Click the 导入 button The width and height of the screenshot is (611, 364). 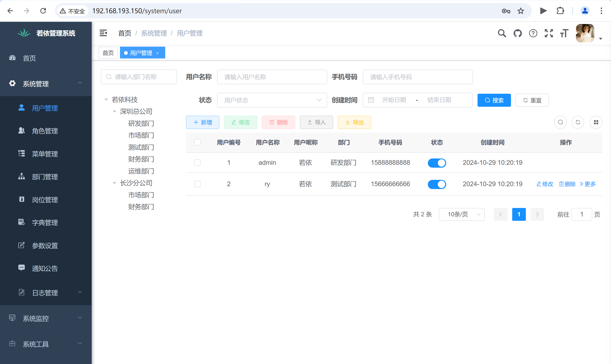pos(316,122)
